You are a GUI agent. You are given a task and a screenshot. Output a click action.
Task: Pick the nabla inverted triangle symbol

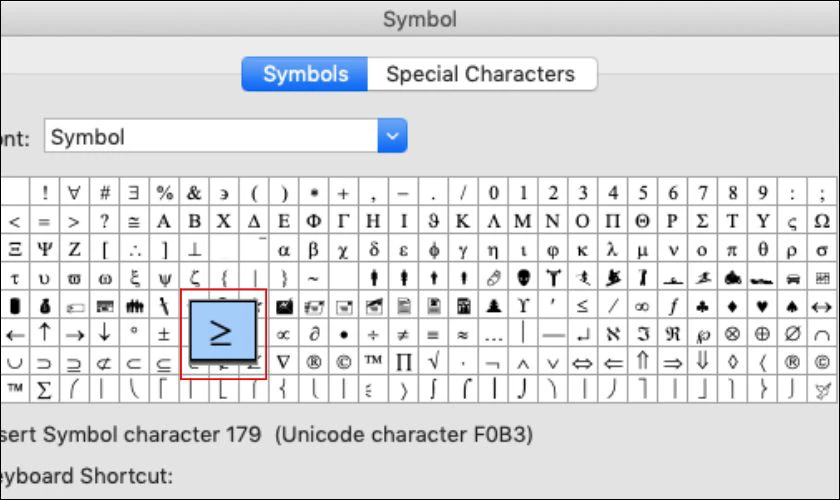(284, 363)
